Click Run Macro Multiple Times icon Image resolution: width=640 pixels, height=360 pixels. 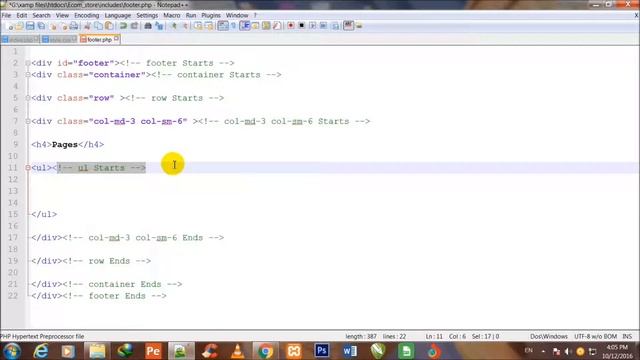(x=323, y=26)
